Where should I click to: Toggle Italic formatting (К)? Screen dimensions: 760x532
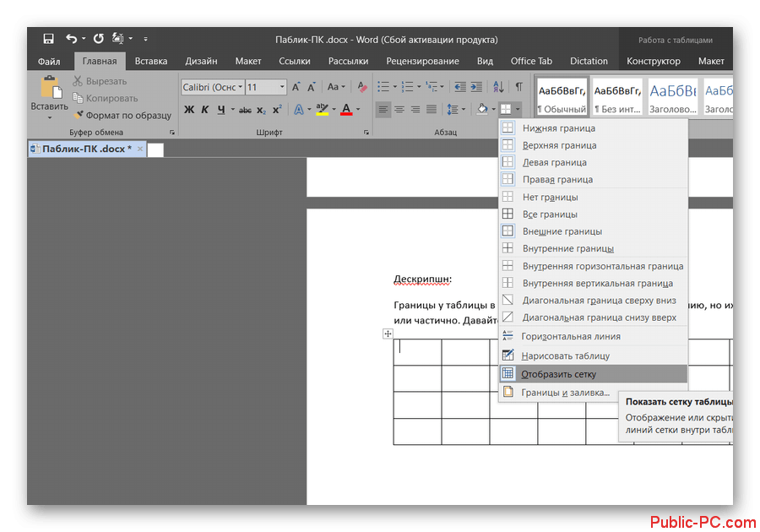(x=205, y=109)
